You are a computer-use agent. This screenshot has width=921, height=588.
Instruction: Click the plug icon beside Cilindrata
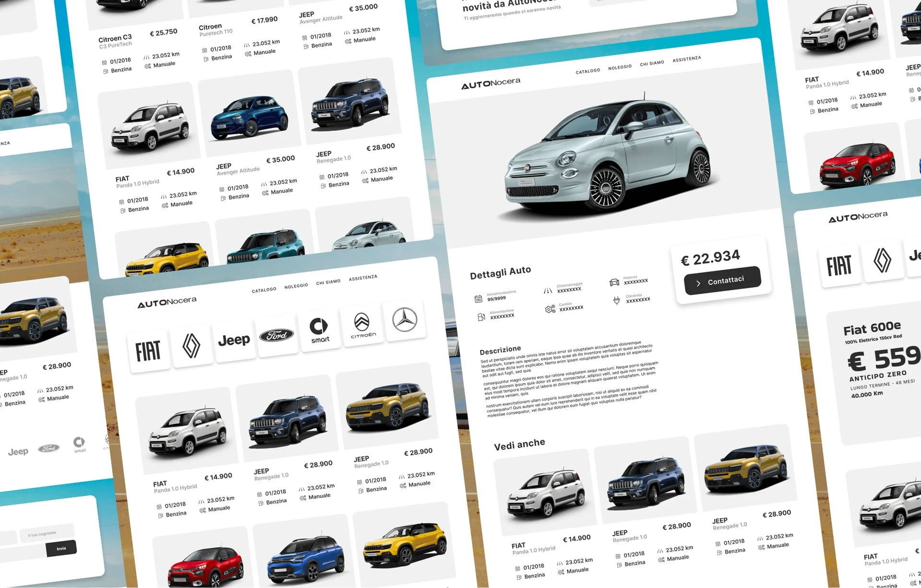[617, 301]
